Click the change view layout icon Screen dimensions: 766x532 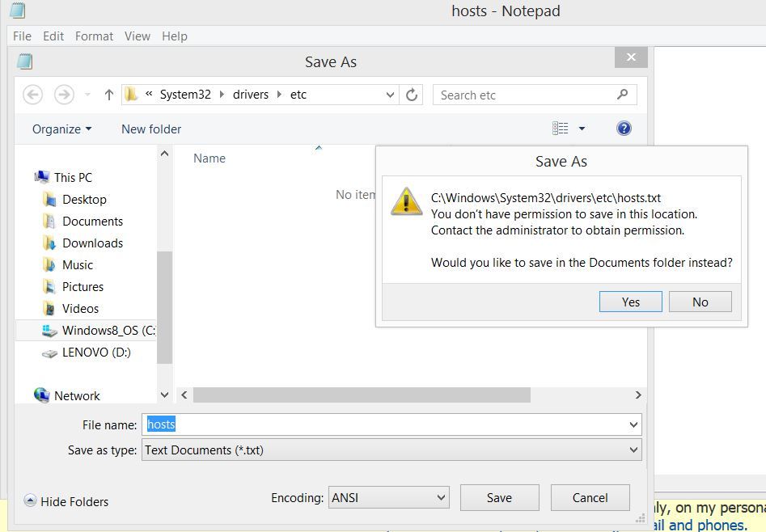click(x=560, y=129)
